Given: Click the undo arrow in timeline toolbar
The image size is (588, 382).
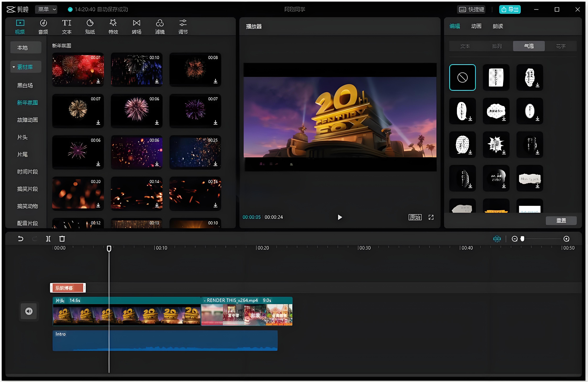Looking at the screenshot, I should coord(21,239).
